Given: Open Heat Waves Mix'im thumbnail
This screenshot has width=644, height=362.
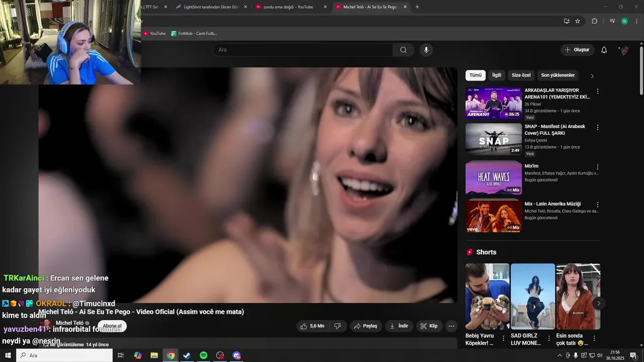Looking at the screenshot, I should tap(494, 178).
